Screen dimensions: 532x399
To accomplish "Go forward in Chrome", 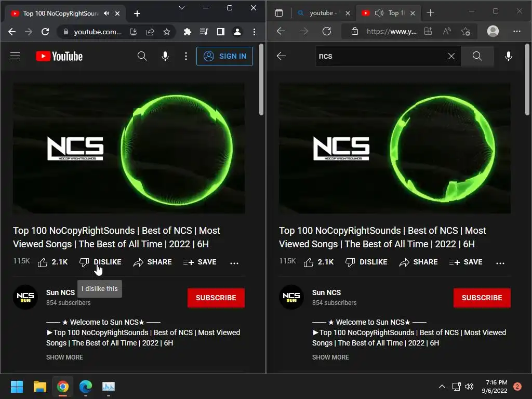I will pos(29,32).
